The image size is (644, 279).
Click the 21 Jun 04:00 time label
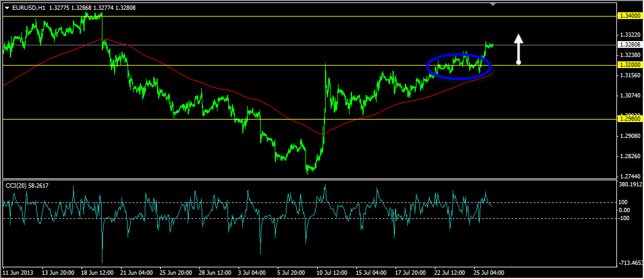(137, 273)
